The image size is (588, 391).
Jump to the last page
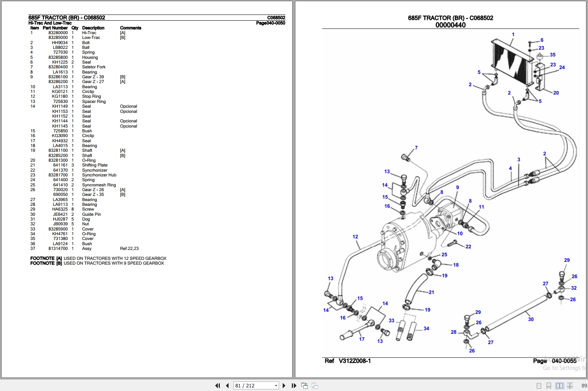294,385
